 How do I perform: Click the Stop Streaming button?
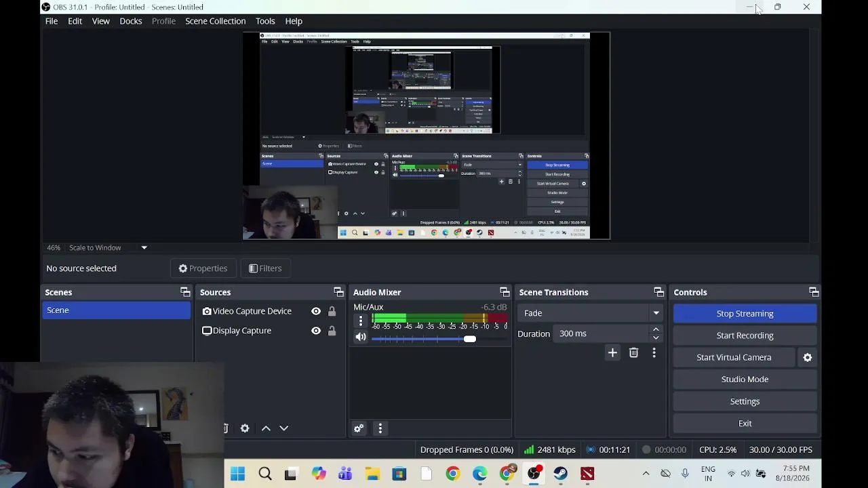click(x=745, y=313)
